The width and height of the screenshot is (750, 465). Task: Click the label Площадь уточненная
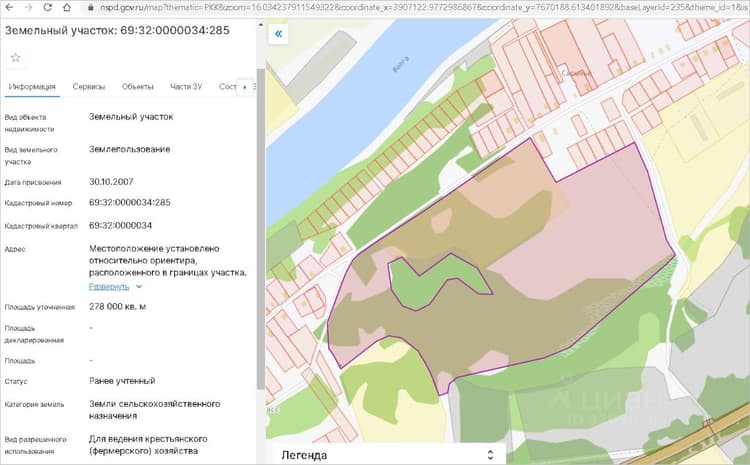(x=40, y=307)
